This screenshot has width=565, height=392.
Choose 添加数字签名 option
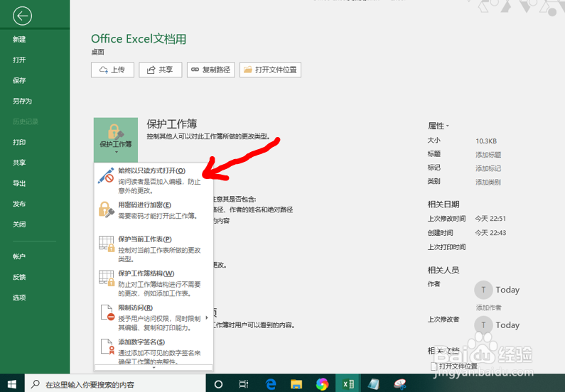[154, 351]
